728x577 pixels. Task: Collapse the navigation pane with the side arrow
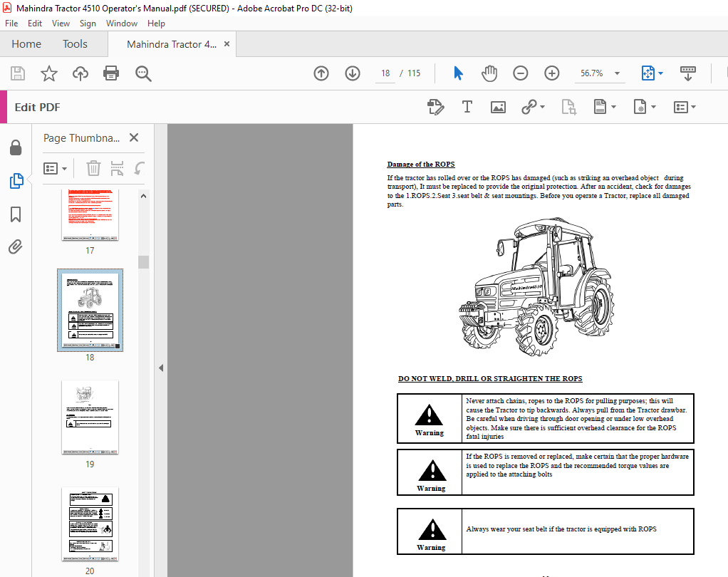pos(161,368)
